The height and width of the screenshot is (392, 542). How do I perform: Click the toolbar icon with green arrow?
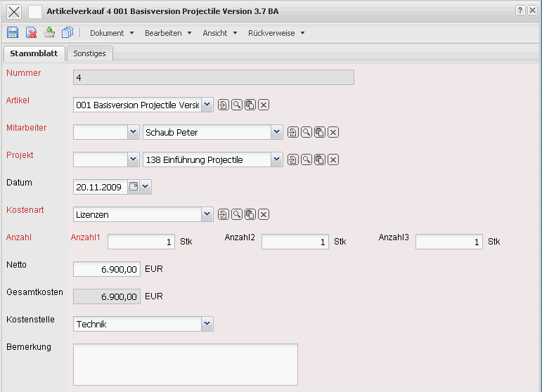(x=49, y=32)
